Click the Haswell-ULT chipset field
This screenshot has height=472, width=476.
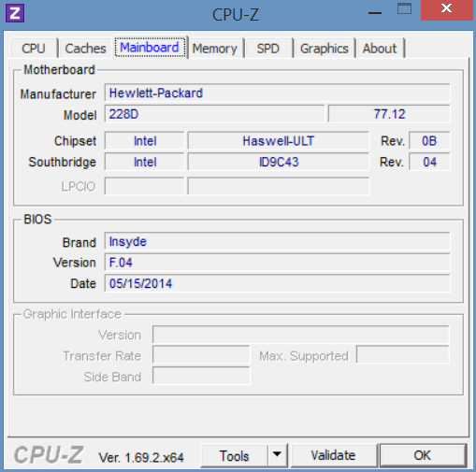pyautogui.click(x=279, y=141)
